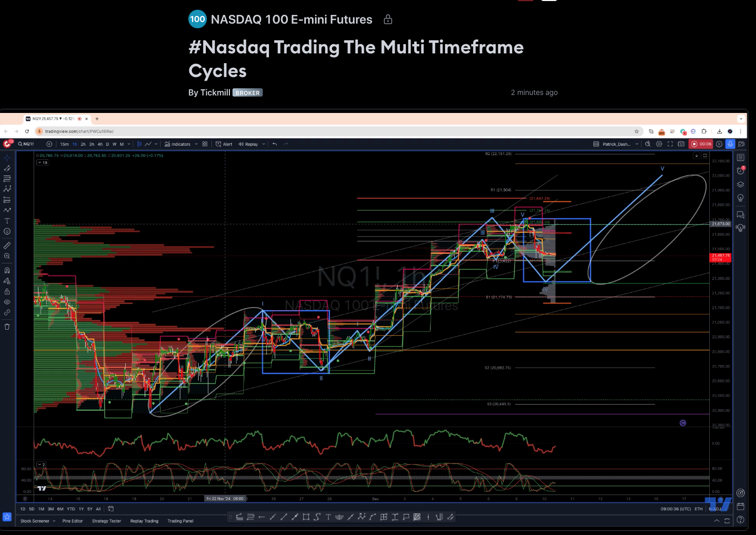Switch to the weekly W timeframe
The image size is (756, 535).
(x=114, y=144)
